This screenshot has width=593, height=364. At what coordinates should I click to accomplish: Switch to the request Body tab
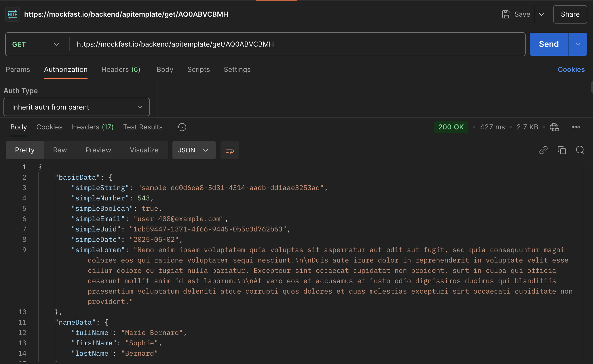[x=165, y=70]
